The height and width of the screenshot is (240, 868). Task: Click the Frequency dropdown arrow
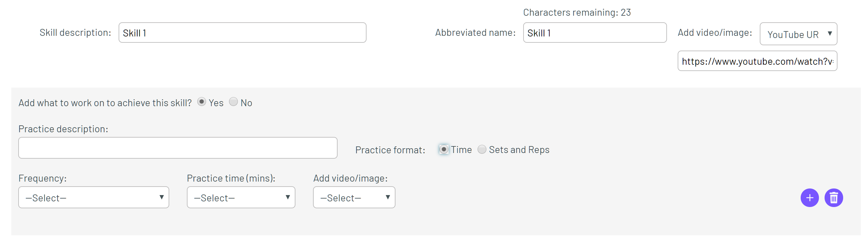tap(161, 197)
